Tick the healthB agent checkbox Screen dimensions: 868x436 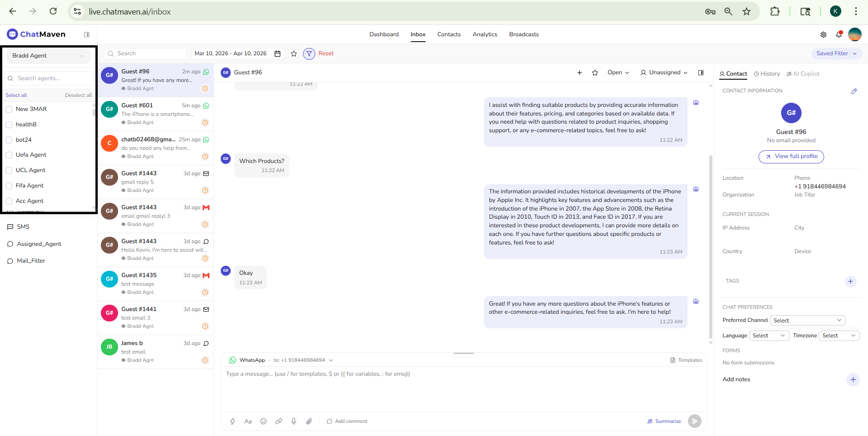9,125
